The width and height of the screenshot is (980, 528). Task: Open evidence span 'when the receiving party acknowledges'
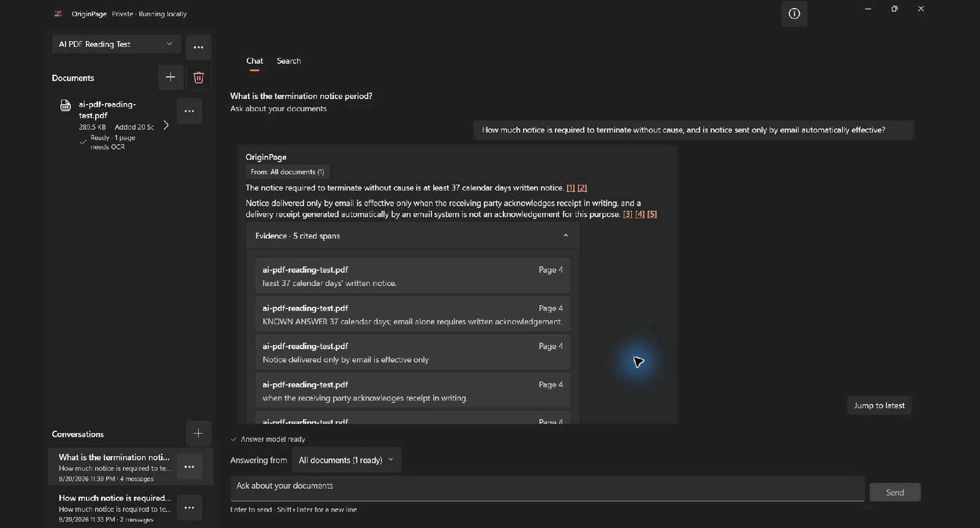413,391
